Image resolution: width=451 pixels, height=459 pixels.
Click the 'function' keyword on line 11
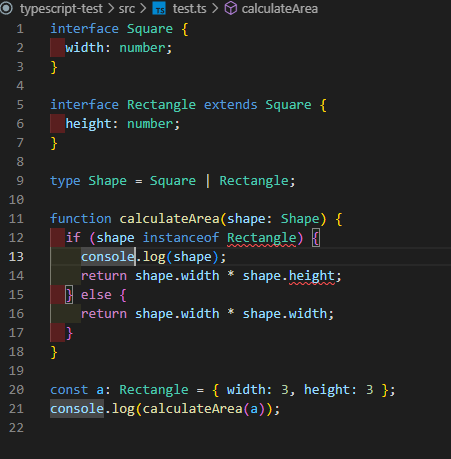81,219
